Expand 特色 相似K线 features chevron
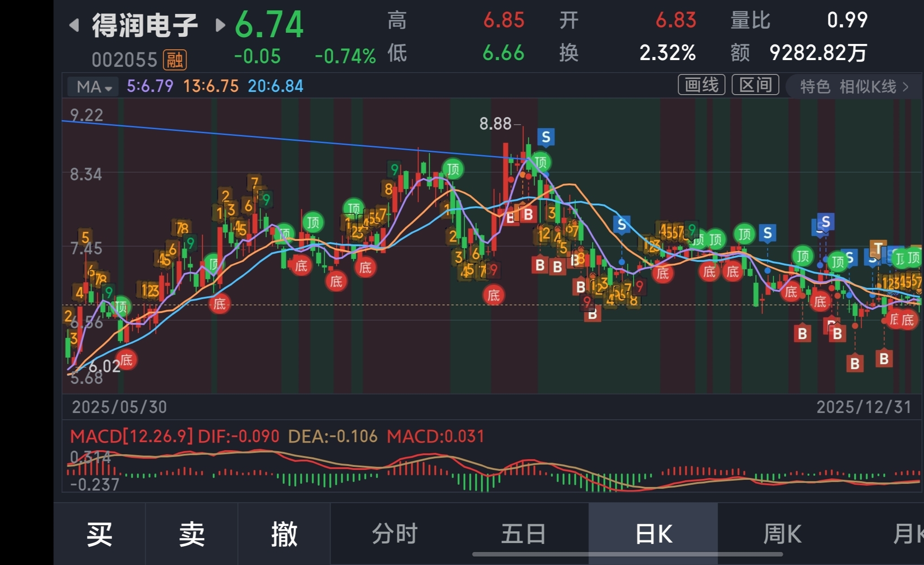Image resolution: width=924 pixels, height=565 pixels. coord(905,87)
